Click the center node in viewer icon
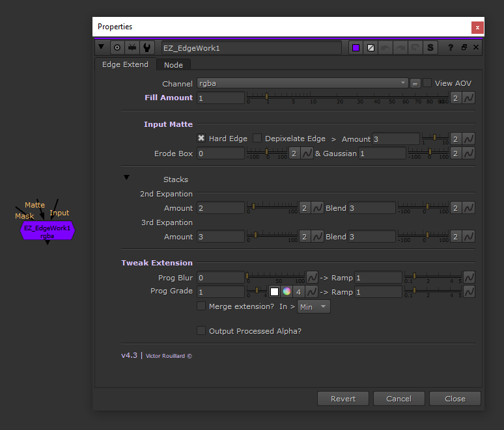Screen dimensions: 504x430 point(117,47)
